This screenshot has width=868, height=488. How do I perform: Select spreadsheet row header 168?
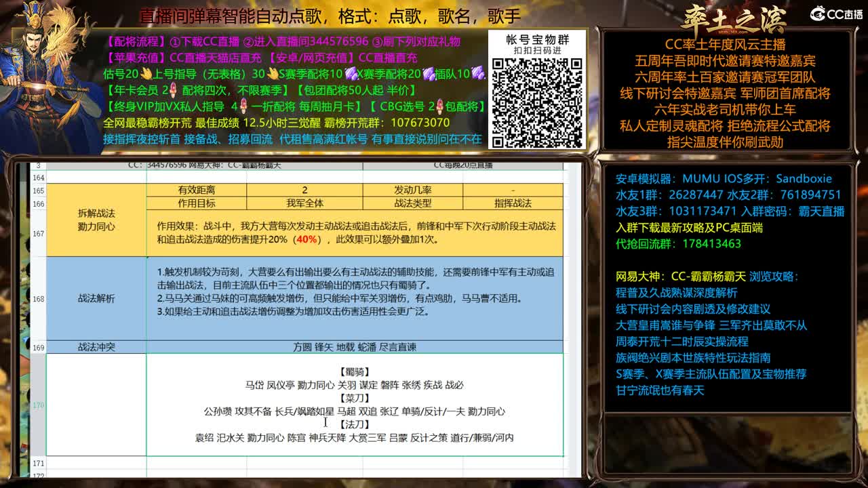click(x=38, y=298)
